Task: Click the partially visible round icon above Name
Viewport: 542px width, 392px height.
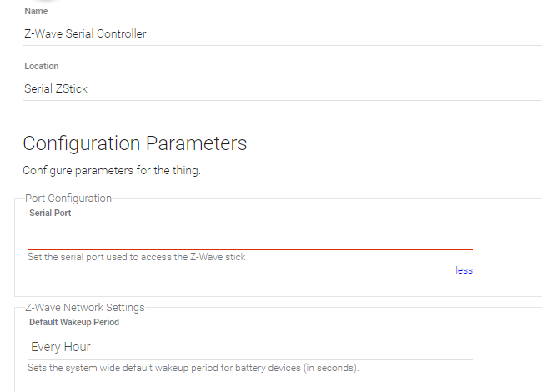Action: click(36, 2)
